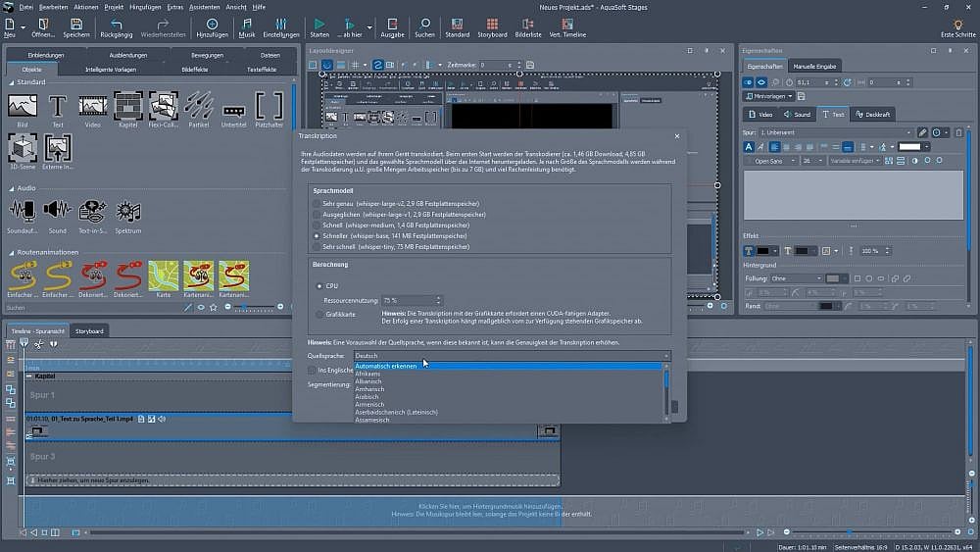Choose the Spektrum audio object icon

coord(128,211)
